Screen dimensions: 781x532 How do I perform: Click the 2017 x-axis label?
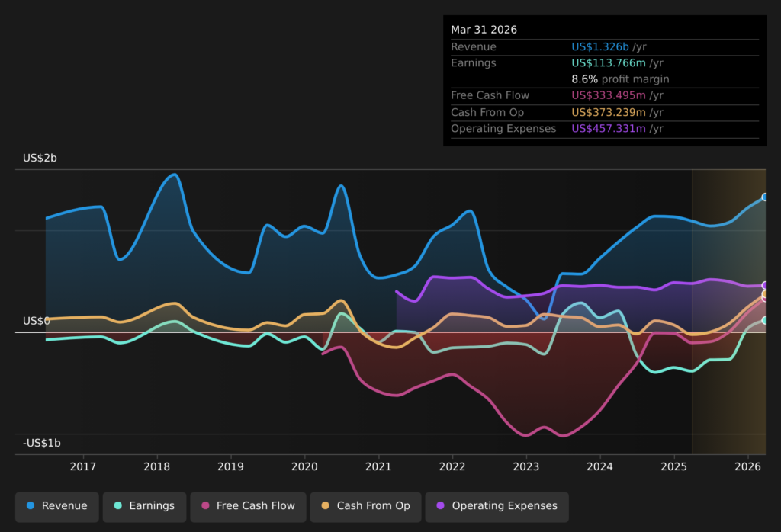[x=82, y=466]
